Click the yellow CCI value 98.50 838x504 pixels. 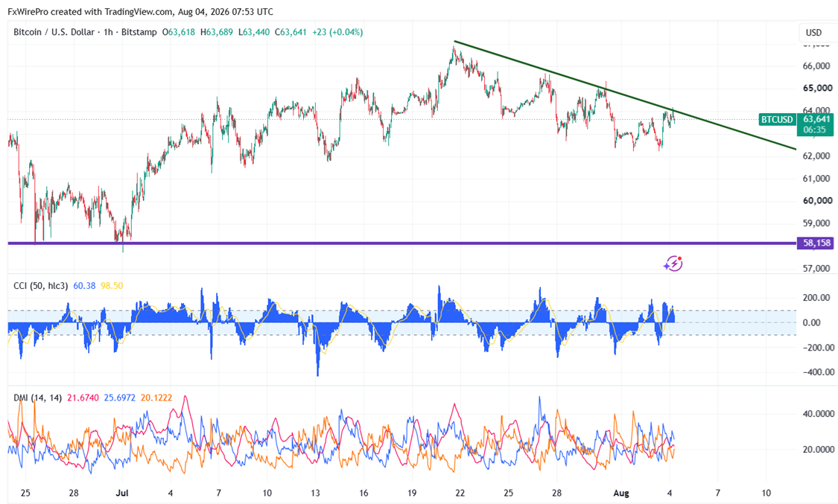tap(112, 286)
